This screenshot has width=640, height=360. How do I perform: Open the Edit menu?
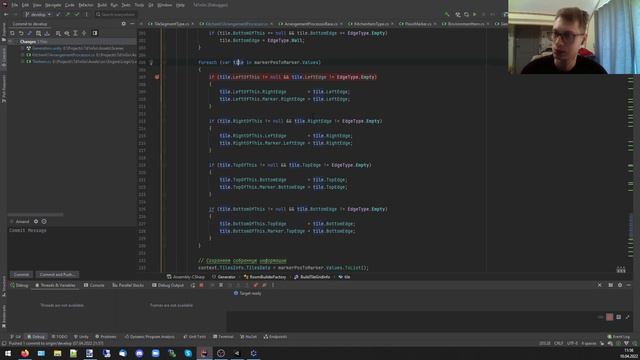(x=25, y=5)
